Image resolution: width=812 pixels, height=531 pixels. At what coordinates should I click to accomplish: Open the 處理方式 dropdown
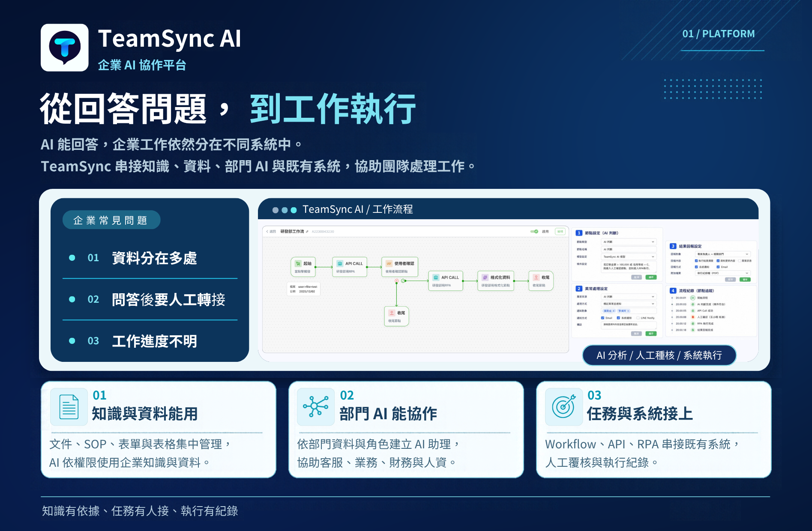(x=629, y=304)
